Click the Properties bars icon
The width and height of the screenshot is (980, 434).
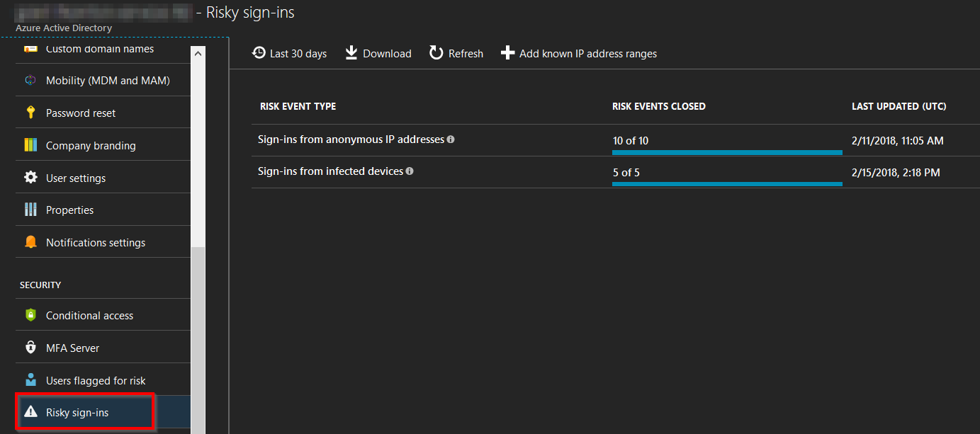coord(30,210)
